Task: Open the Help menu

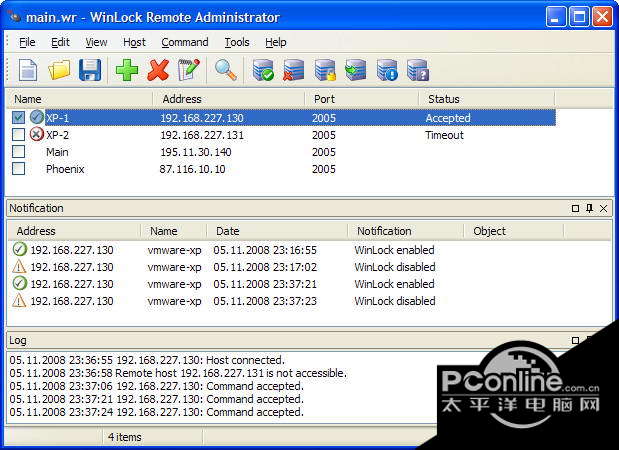Action: pos(276,42)
